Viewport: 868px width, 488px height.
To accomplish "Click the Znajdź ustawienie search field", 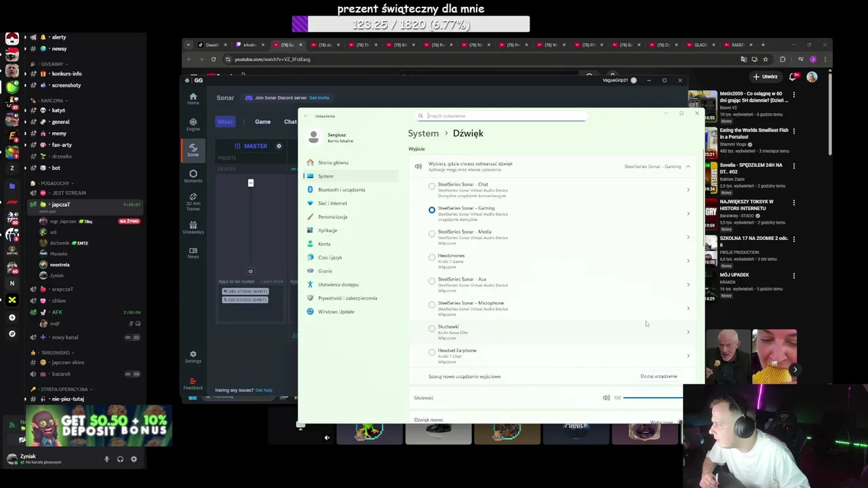I will pos(500,116).
